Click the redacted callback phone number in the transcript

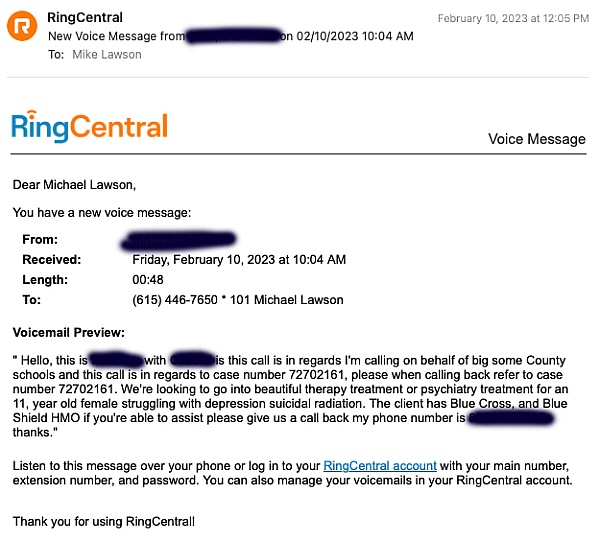(510, 418)
